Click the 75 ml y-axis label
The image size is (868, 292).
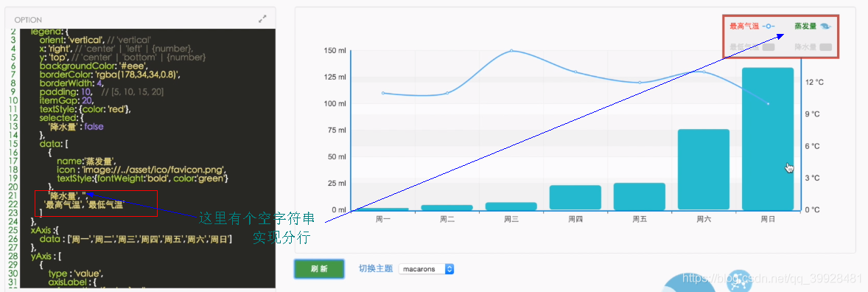[x=337, y=131]
